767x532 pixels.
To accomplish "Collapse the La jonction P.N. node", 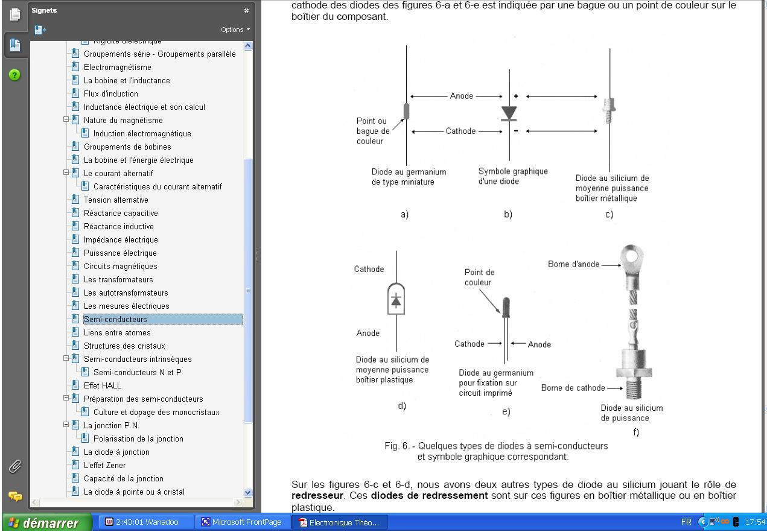I will [66, 425].
